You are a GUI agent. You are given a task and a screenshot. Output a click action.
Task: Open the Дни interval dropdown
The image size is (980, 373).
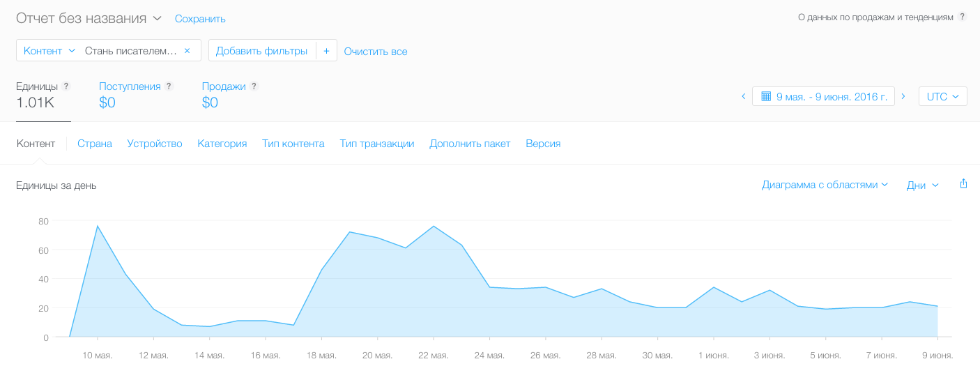922,185
